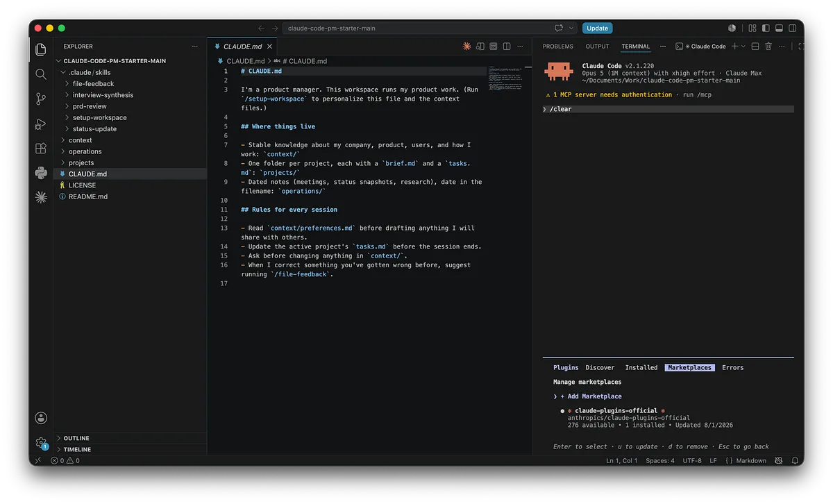
Task: Split the editor right
Action: coord(507,47)
